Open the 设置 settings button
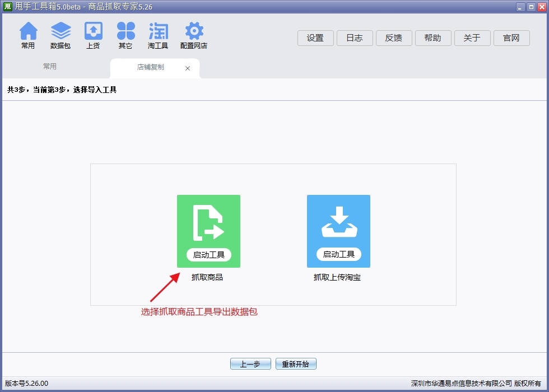This screenshot has height=392, width=549. tap(315, 38)
